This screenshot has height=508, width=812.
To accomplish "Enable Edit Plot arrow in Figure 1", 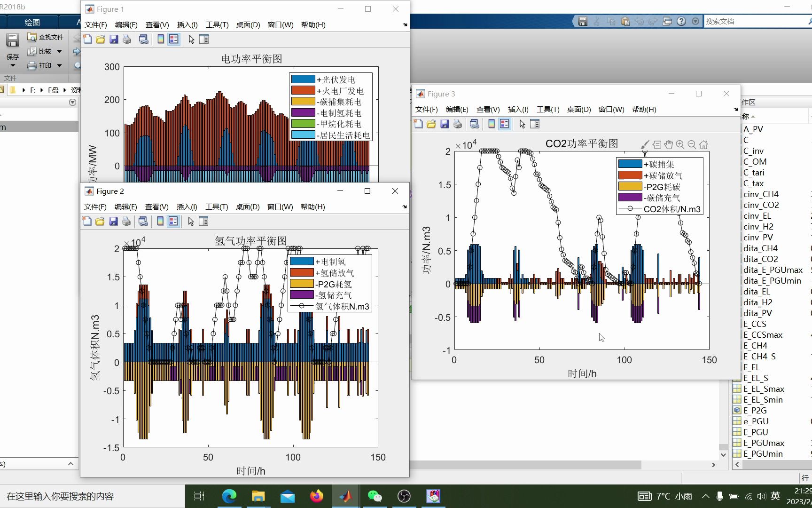I will tap(191, 40).
